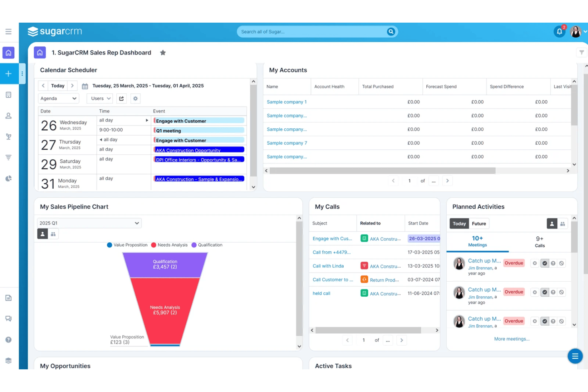This screenshot has height=392, width=588.
Task: Open the Help question mark icon
Action: (x=8, y=340)
